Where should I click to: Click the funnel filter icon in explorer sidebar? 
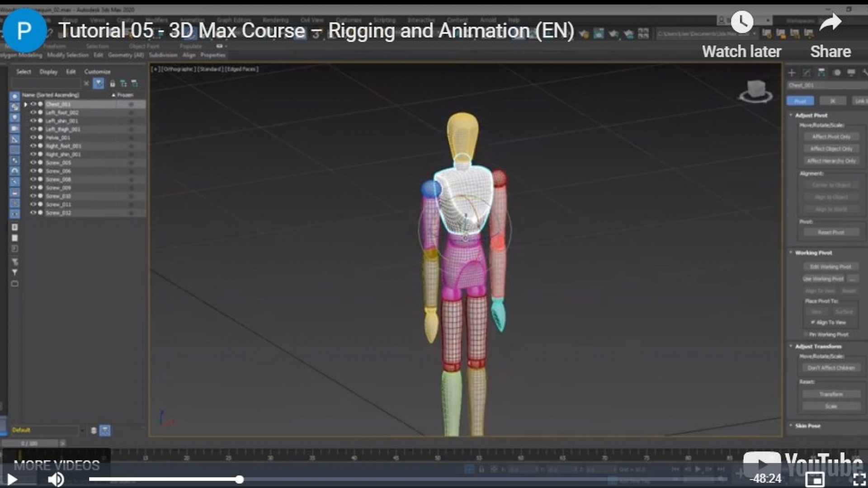click(14, 272)
